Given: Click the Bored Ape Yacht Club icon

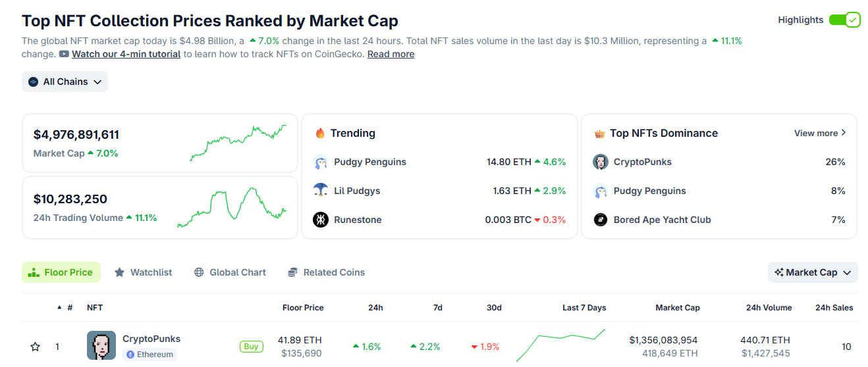Looking at the screenshot, I should tap(600, 220).
